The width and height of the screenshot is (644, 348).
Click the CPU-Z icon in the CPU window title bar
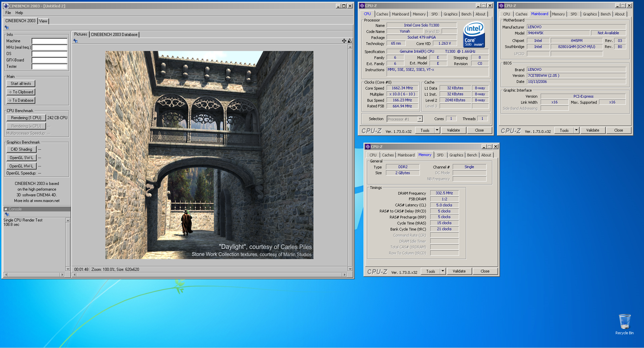point(362,6)
